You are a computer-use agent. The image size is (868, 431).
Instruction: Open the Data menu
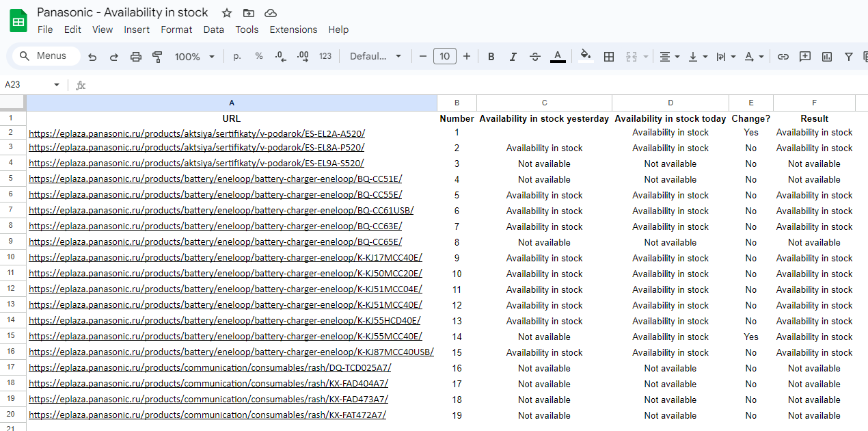214,29
